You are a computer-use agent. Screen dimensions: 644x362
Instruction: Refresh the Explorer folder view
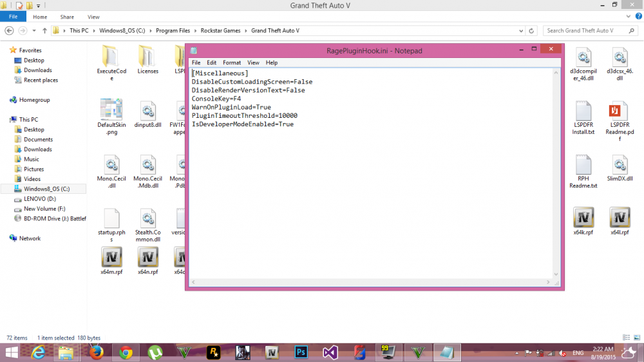pyautogui.click(x=531, y=31)
